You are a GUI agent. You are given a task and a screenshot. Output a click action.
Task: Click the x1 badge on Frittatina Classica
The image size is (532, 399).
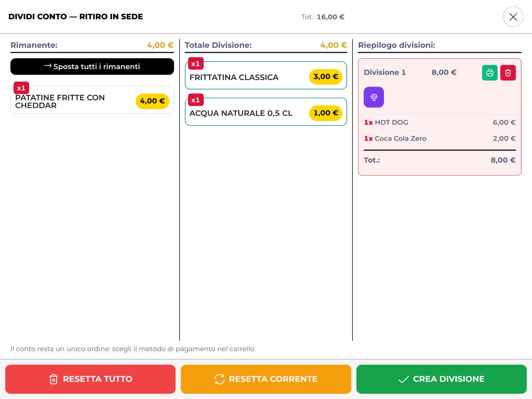point(196,64)
